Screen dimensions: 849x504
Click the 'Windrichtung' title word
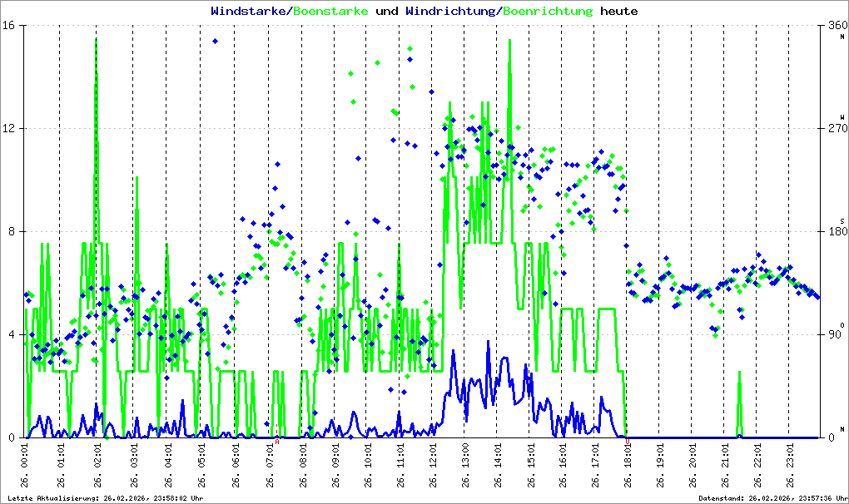click(450, 11)
